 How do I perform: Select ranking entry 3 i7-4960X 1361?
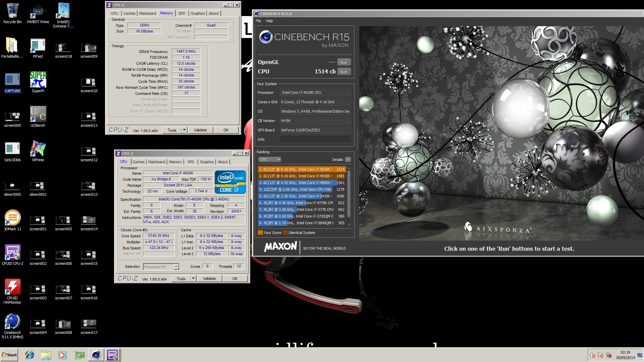[302, 183]
